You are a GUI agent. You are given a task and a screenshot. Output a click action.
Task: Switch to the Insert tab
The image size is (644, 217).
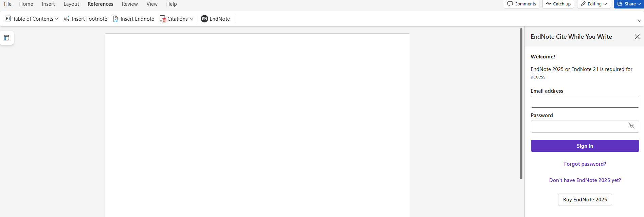click(x=48, y=4)
